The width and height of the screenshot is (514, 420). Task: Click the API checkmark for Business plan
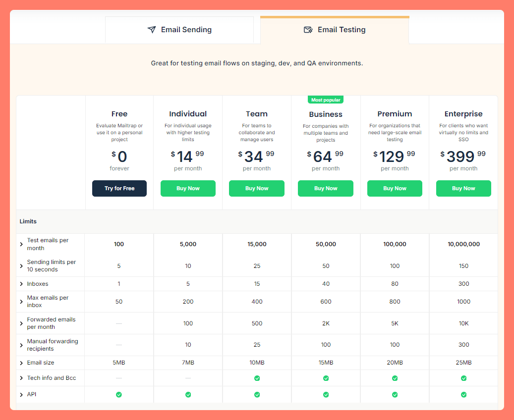tap(326, 395)
